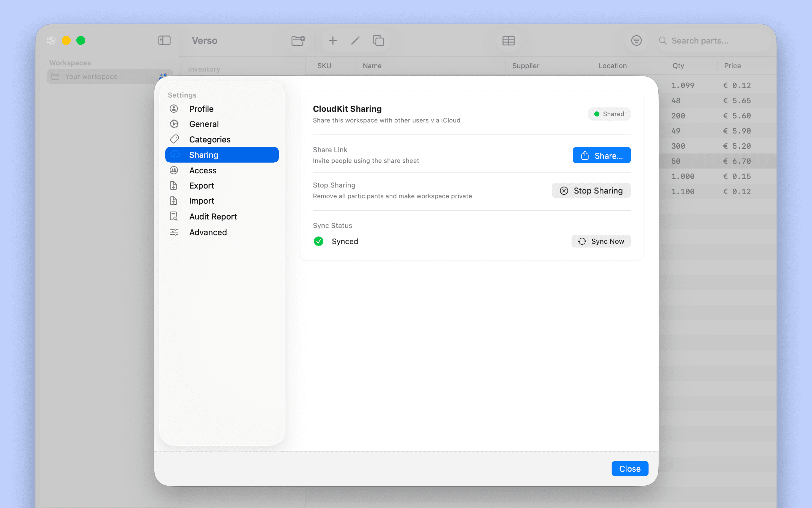Sort by the Price column header
This screenshot has width=812, height=508.
pyautogui.click(x=732, y=66)
